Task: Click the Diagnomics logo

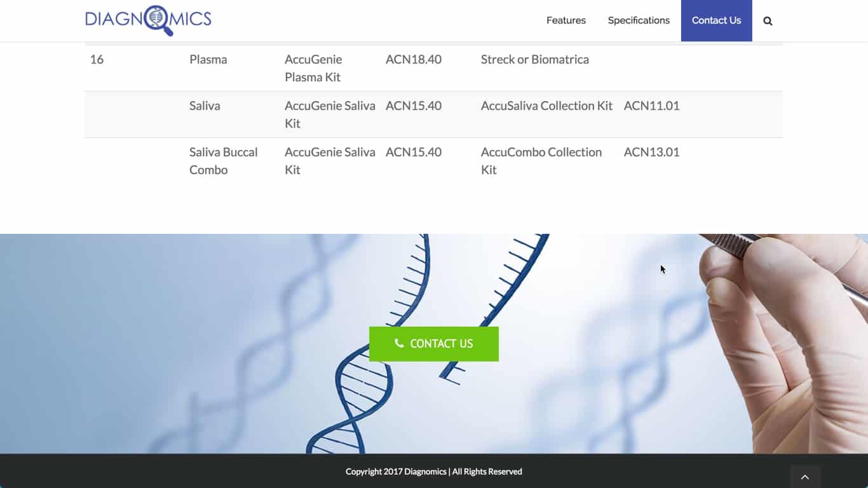Action: 148,20
